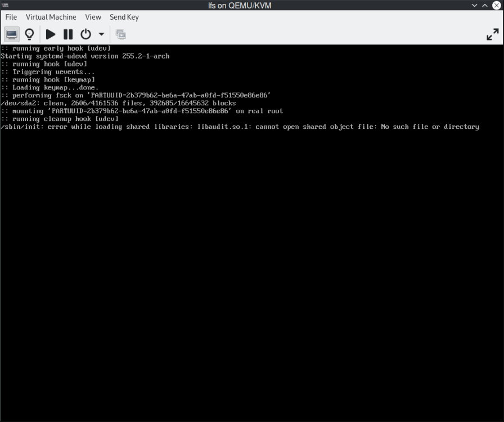Shut down the VM with the power icon
Viewport: 504px width, 422px height.
tap(85, 34)
